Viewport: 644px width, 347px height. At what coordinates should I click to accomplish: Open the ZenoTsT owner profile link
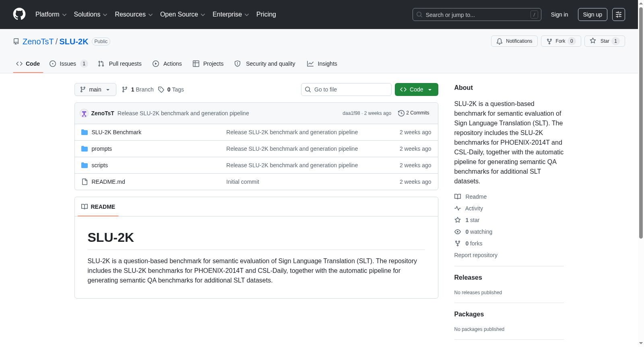[38, 42]
